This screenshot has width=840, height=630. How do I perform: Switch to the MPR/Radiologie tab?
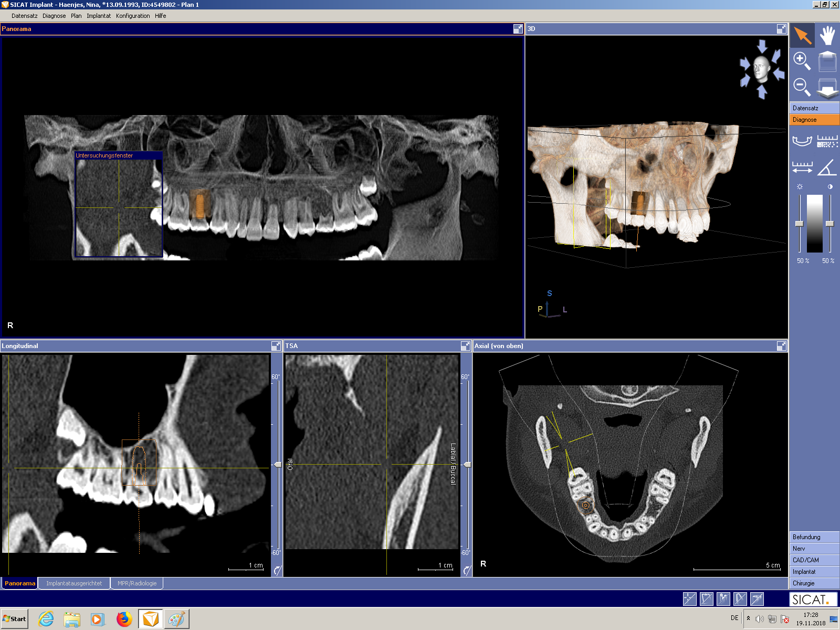pyautogui.click(x=137, y=583)
